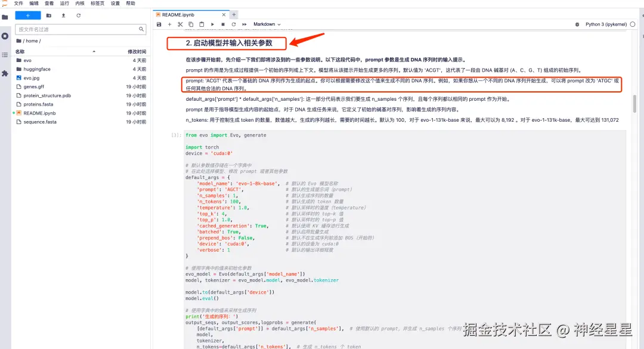The height and width of the screenshot is (349, 644).
Task: Select README.ipynb in the file list
Action: 81,113
